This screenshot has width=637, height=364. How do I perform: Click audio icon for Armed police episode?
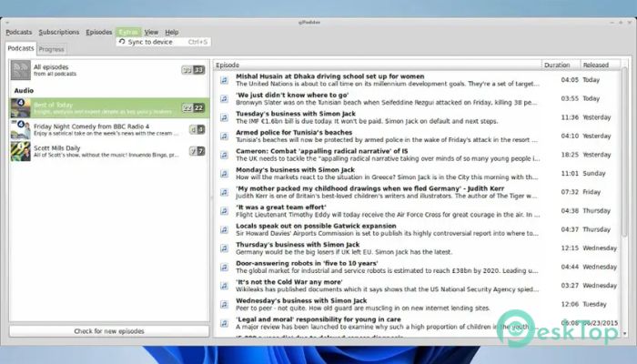(224, 136)
